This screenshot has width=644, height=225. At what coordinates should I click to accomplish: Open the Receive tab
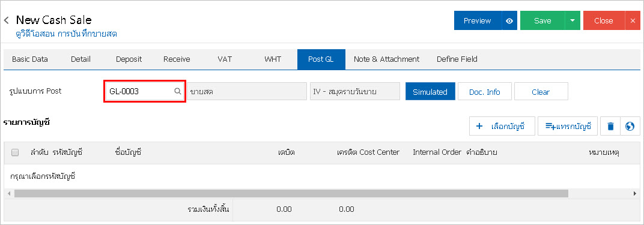(177, 59)
